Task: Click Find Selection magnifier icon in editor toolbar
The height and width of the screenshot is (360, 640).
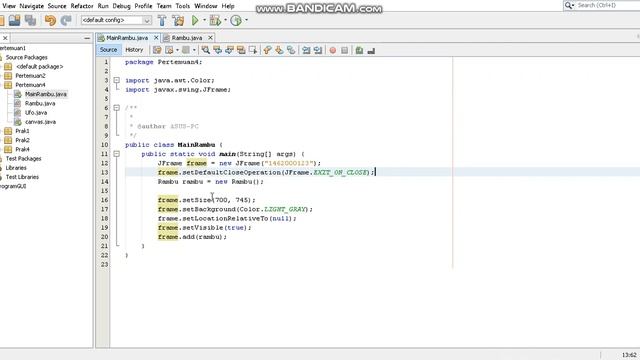Action: tap(206, 50)
